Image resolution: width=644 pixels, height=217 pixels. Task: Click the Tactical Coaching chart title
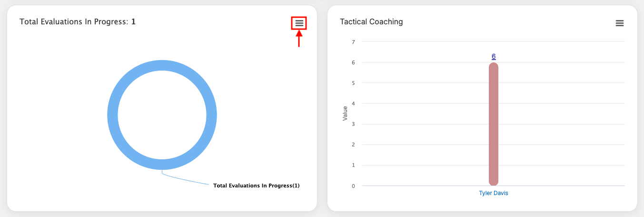(x=371, y=22)
